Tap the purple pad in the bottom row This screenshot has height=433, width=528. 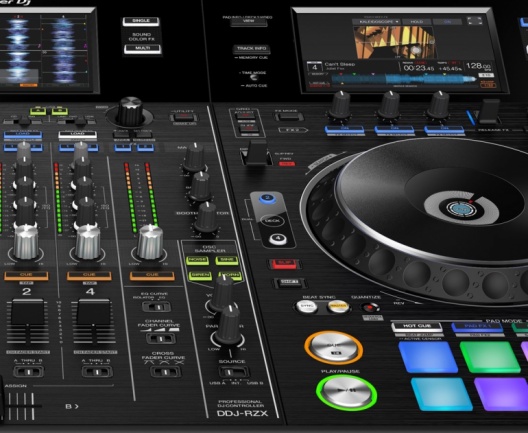[x=502, y=394]
